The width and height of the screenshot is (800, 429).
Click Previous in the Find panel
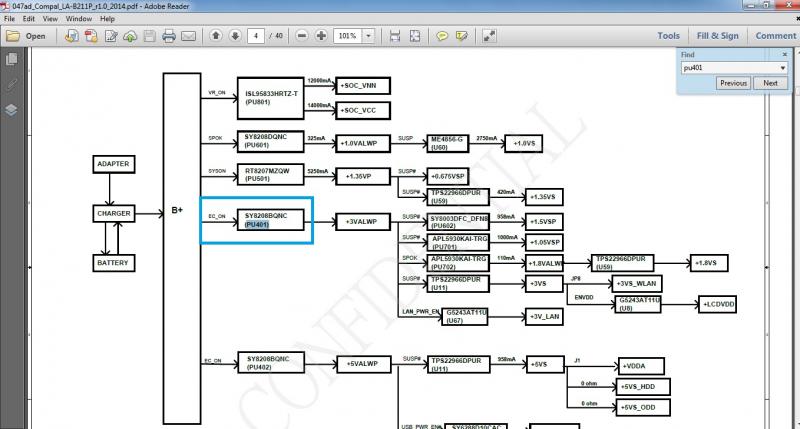pos(733,83)
